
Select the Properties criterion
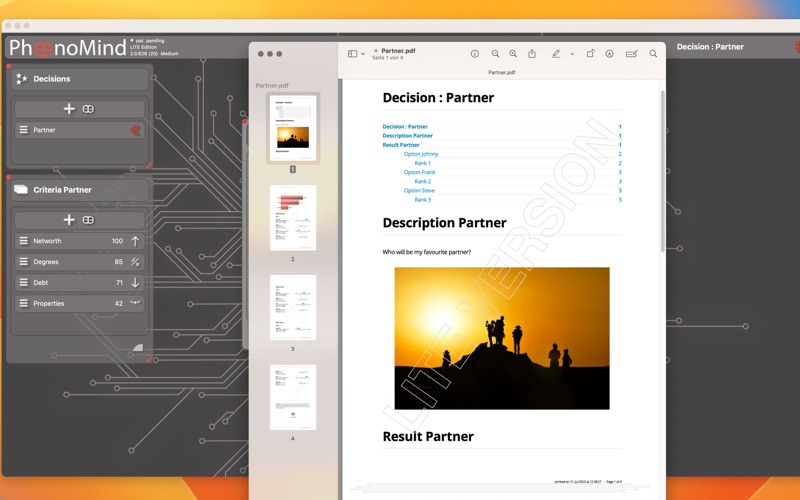click(x=79, y=303)
